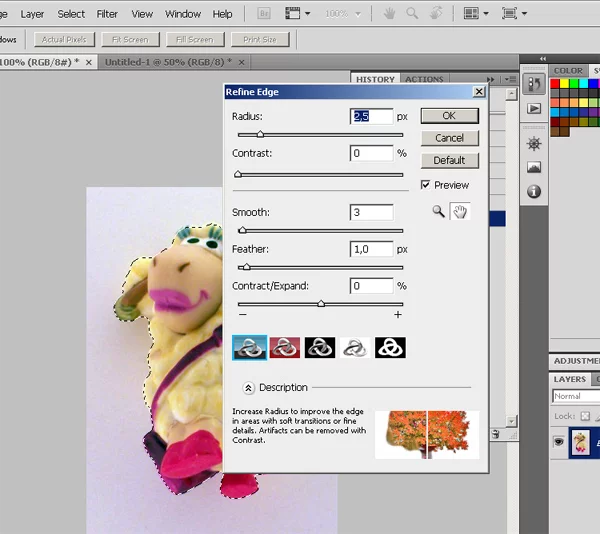Click the trash icon in History panel
Screen dimensions: 600x534
coord(496,434)
